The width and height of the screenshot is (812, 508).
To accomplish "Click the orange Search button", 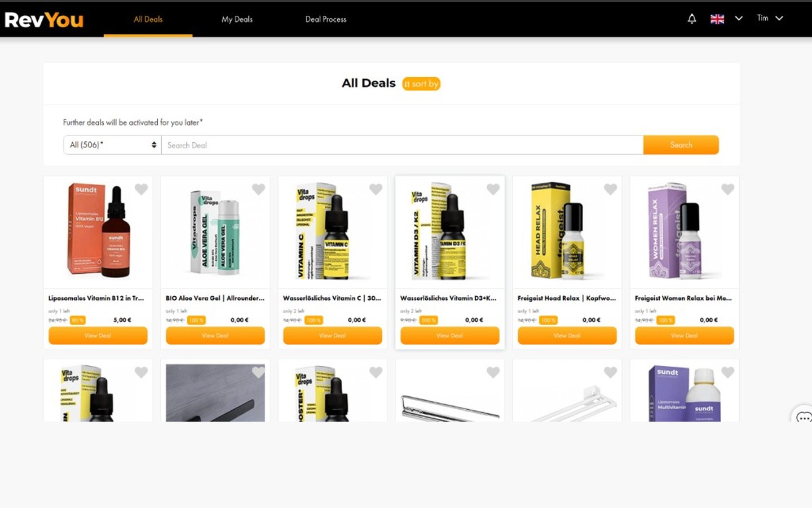I will [x=681, y=145].
